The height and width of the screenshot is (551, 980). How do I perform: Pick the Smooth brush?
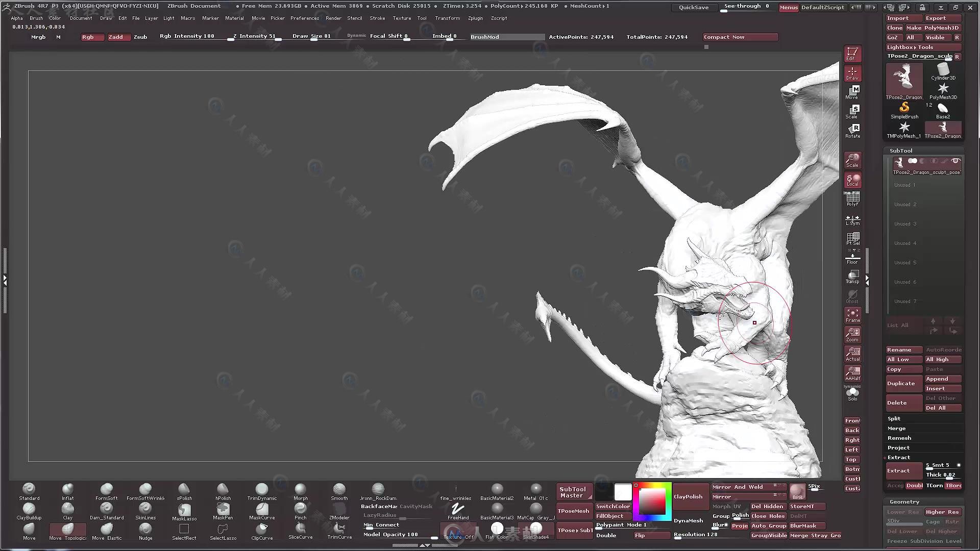(339, 492)
